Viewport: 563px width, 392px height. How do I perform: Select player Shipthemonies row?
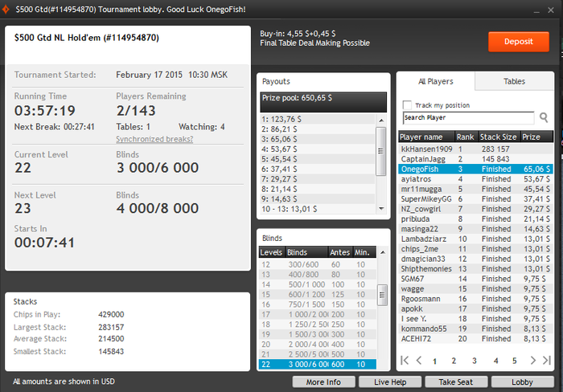tap(476, 269)
